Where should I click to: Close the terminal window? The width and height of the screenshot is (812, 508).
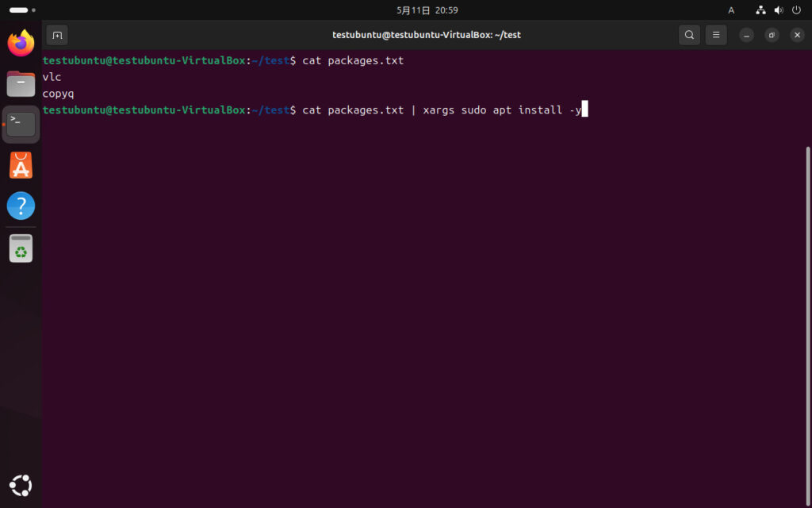[797, 35]
